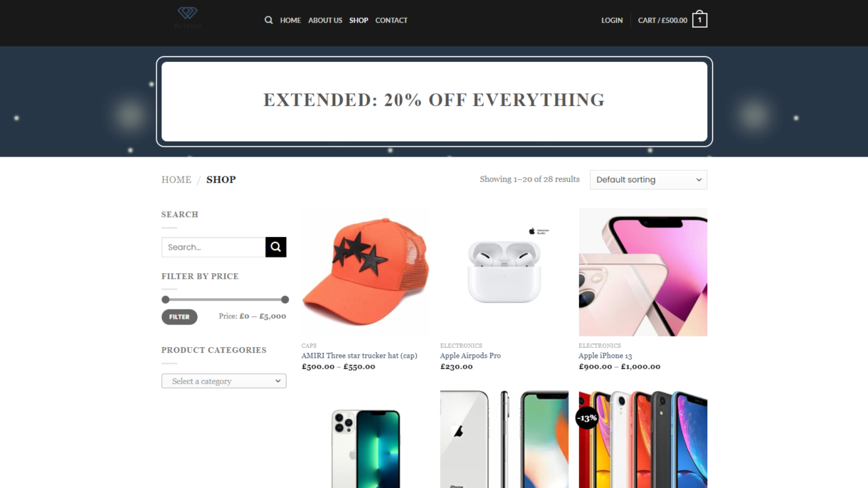Image resolution: width=868 pixels, height=488 pixels.
Task: Expand the Select a category dropdown
Action: 223,381
